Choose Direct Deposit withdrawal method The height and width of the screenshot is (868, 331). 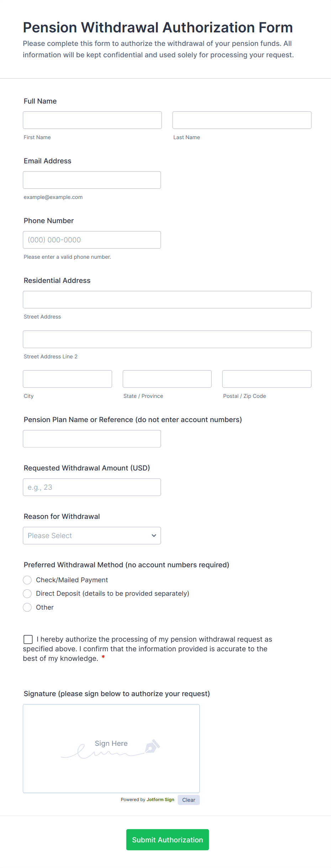(27, 594)
